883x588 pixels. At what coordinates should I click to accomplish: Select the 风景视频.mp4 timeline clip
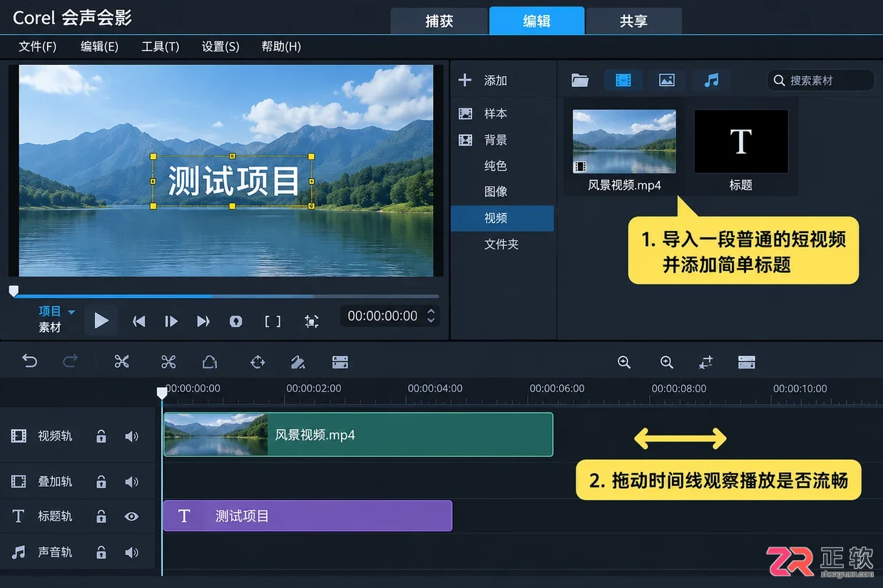click(x=358, y=435)
